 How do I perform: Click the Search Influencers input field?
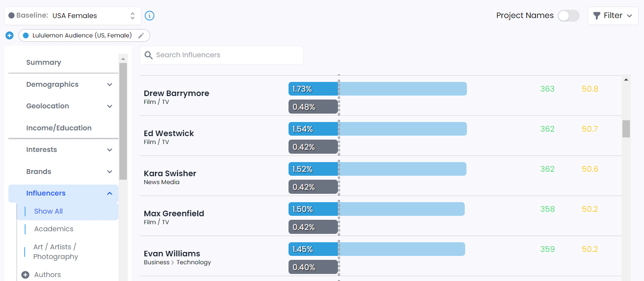(x=227, y=55)
